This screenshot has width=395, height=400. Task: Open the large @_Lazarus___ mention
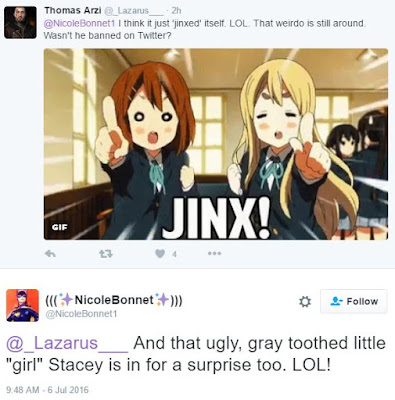tap(67, 343)
